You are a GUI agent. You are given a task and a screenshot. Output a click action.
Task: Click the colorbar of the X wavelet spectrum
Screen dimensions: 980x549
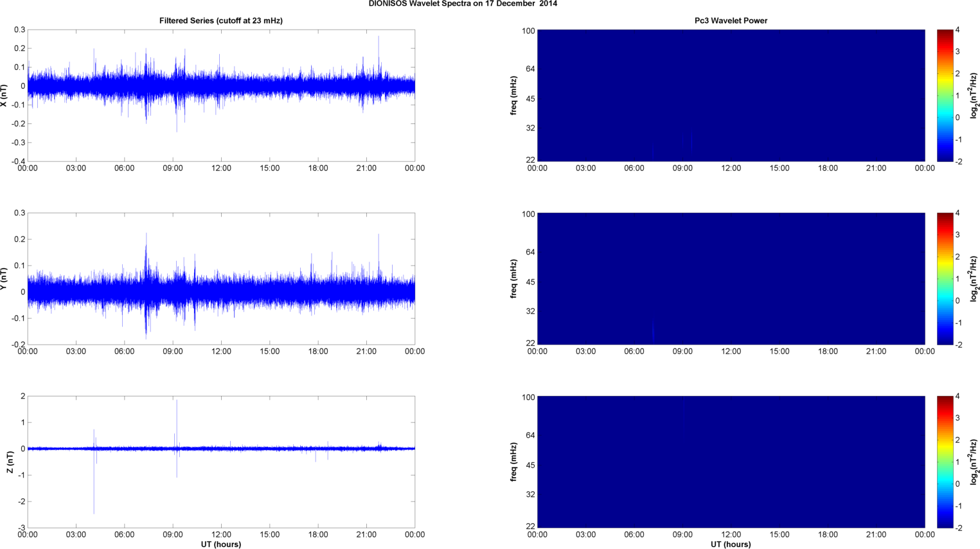[945, 95]
